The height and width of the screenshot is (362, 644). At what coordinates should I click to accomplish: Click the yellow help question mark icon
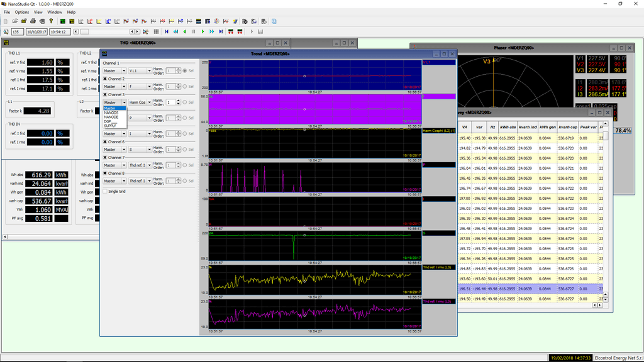click(x=52, y=21)
